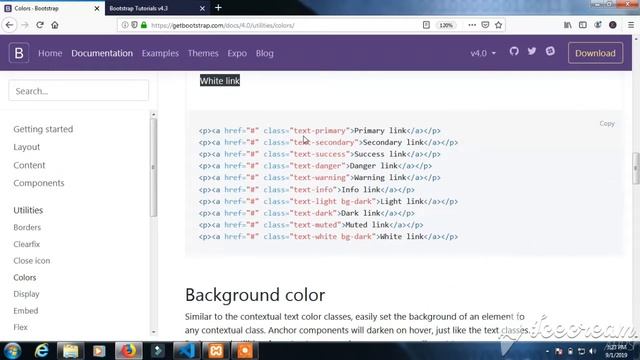Image resolution: width=640 pixels, height=360 pixels.
Task: Open the Documentation nav link
Action: point(102,53)
